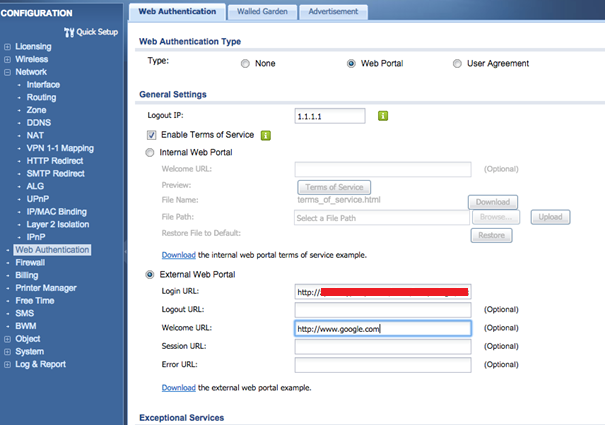Open the Quick Setup wizard icon
The height and width of the screenshot is (425, 605).
pyautogui.click(x=69, y=31)
